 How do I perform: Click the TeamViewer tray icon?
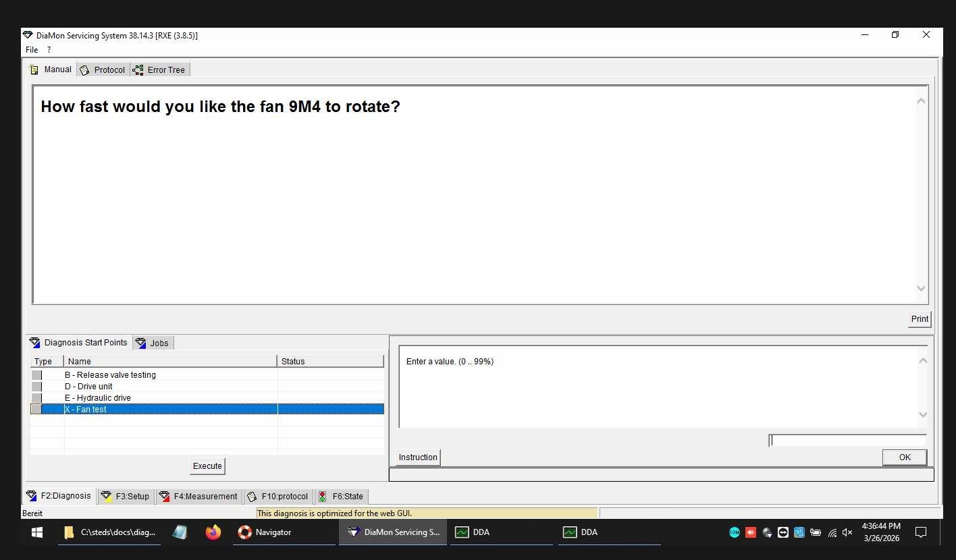pyautogui.click(x=783, y=532)
